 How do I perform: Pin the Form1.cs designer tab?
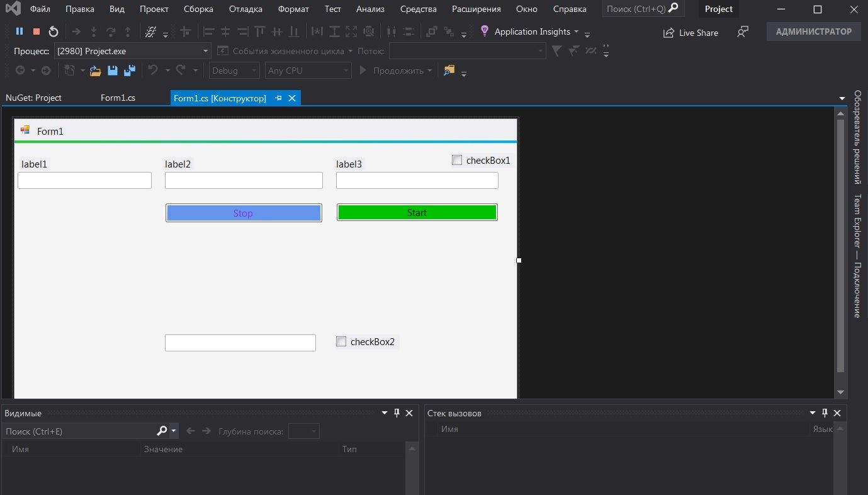pyautogui.click(x=278, y=98)
